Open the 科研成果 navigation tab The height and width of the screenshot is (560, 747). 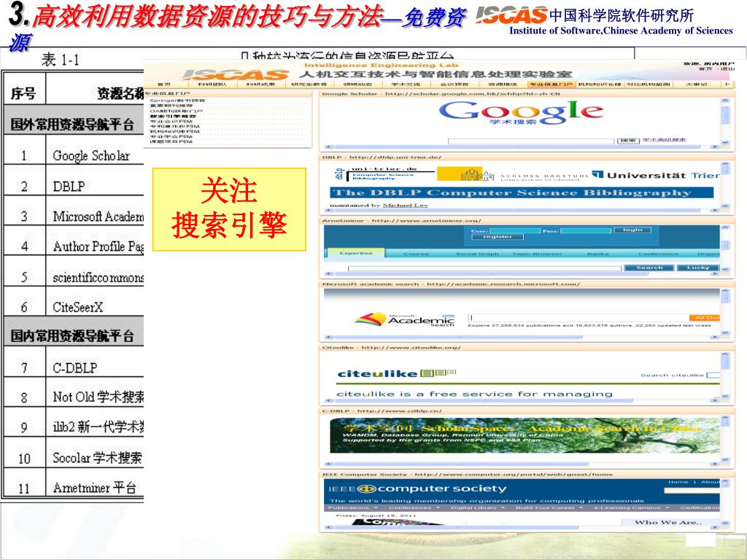pyautogui.click(x=260, y=85)
